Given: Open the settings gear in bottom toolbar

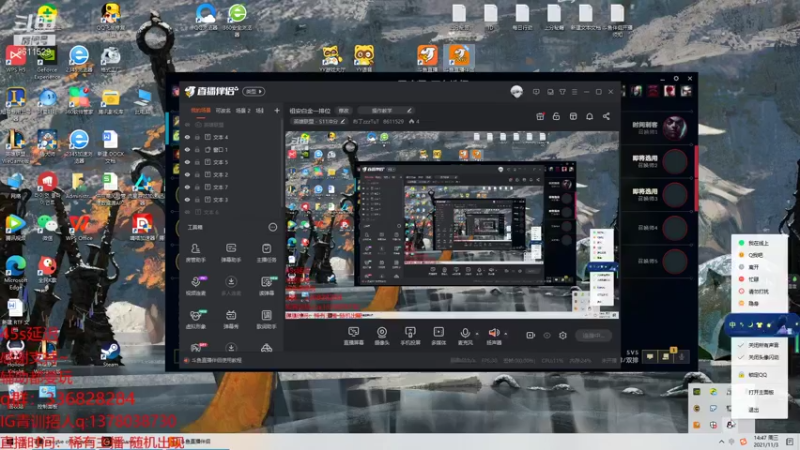Looking at the screenshot, I should 563,335.
